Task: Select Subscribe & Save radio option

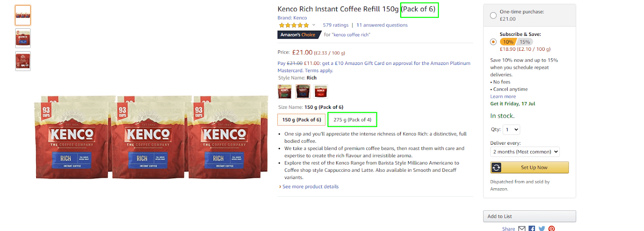Action: 493,42
